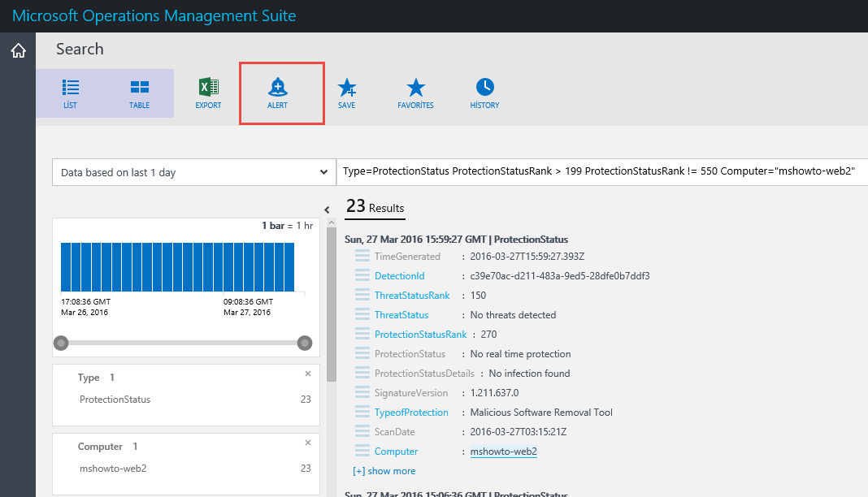Click the DetectionId field link
868x497 pixels.
400,276
